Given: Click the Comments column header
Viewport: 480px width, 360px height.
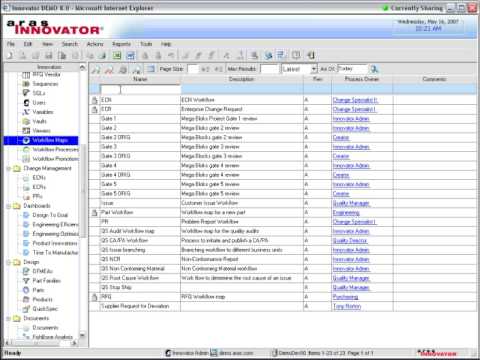Looking at the screenshot, I should pyautogui.click(x=434, y=79).
